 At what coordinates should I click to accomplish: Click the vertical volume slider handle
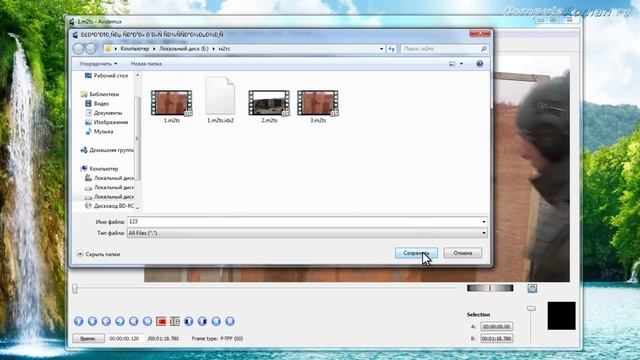tap(531, 308)
